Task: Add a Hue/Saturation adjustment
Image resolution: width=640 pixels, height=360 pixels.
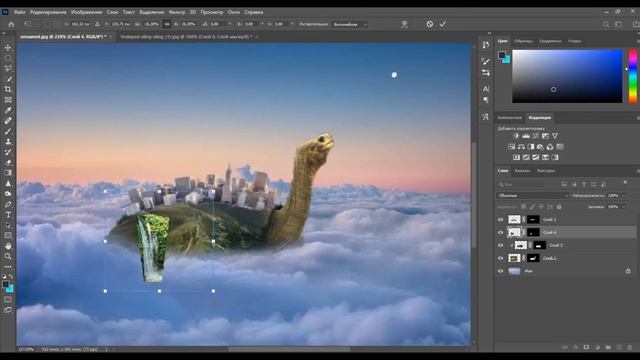Action: pos(511,147)
